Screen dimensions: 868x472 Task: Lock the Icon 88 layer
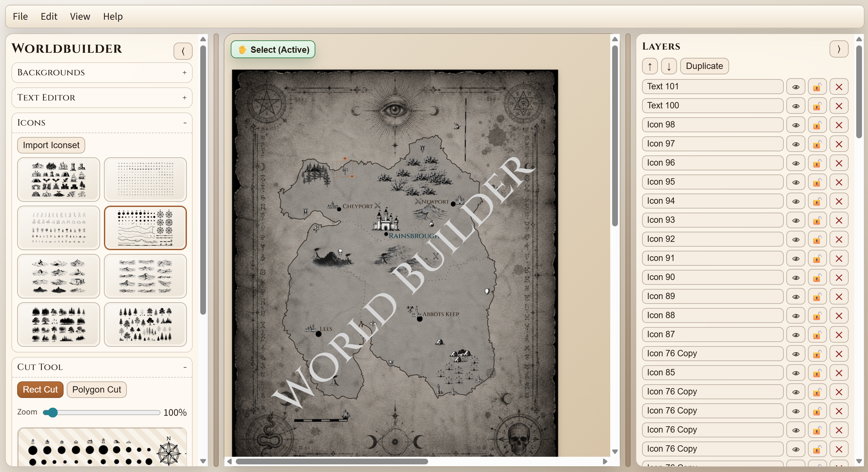pyautogui.click(x=817, y=316)
